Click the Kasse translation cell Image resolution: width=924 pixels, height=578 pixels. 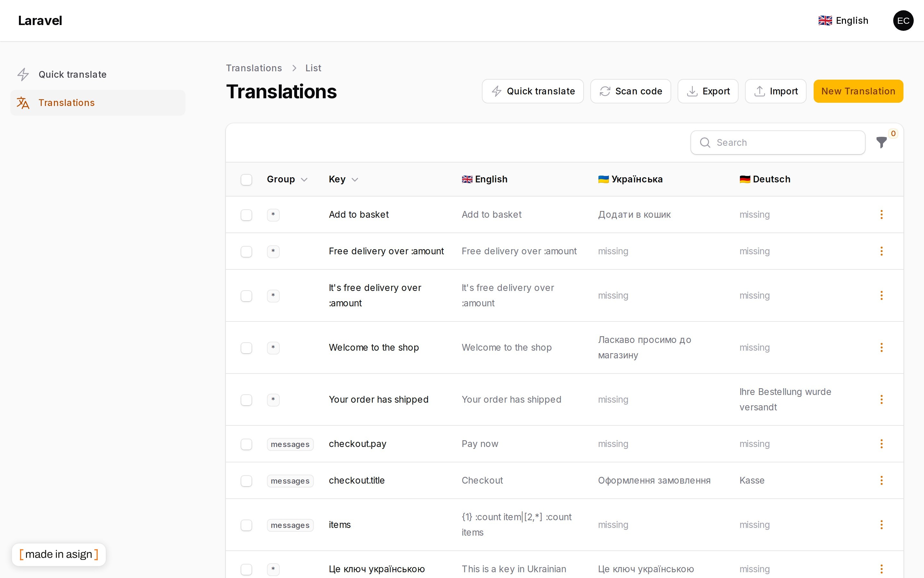pyautogui.click(x=752, y=480)
